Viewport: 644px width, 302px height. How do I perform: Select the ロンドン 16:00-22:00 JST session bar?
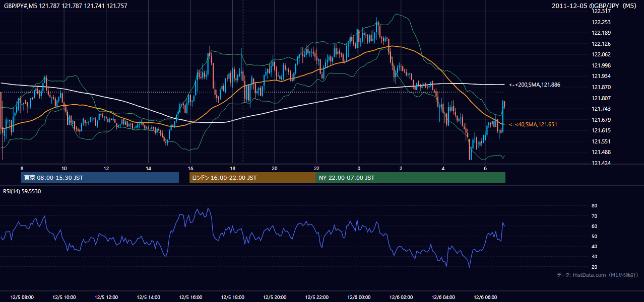coord(252,178)
